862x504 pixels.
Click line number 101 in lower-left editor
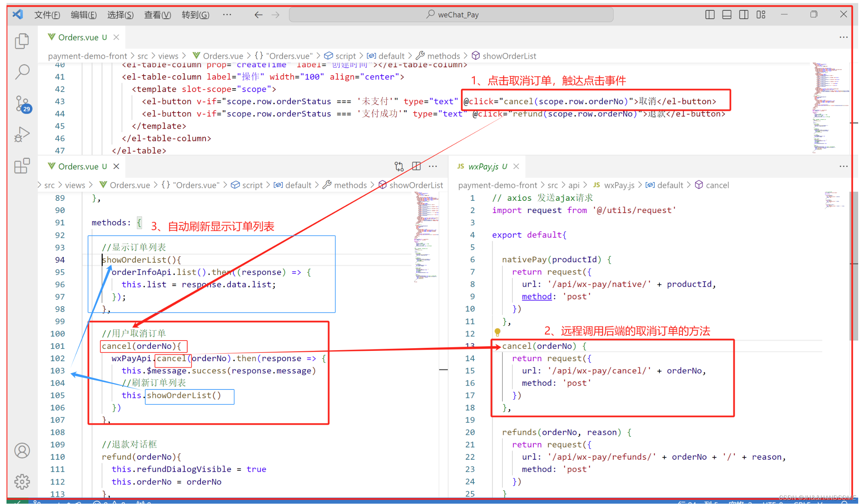pos(57,346)
